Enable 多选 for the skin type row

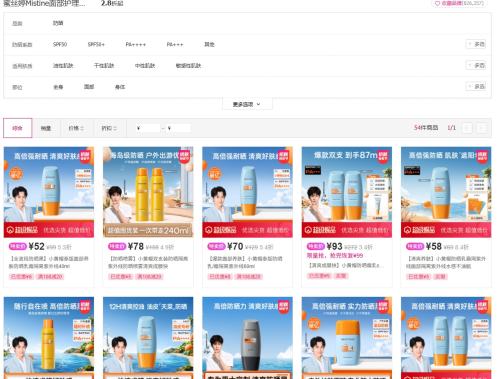point(476,65)
